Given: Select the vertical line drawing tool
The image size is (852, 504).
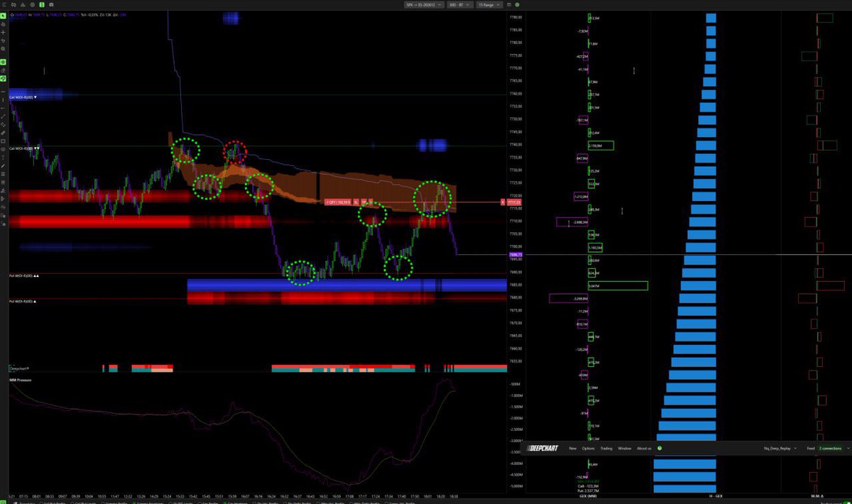Looking at the screenshot, I should (x=4, y=100).
